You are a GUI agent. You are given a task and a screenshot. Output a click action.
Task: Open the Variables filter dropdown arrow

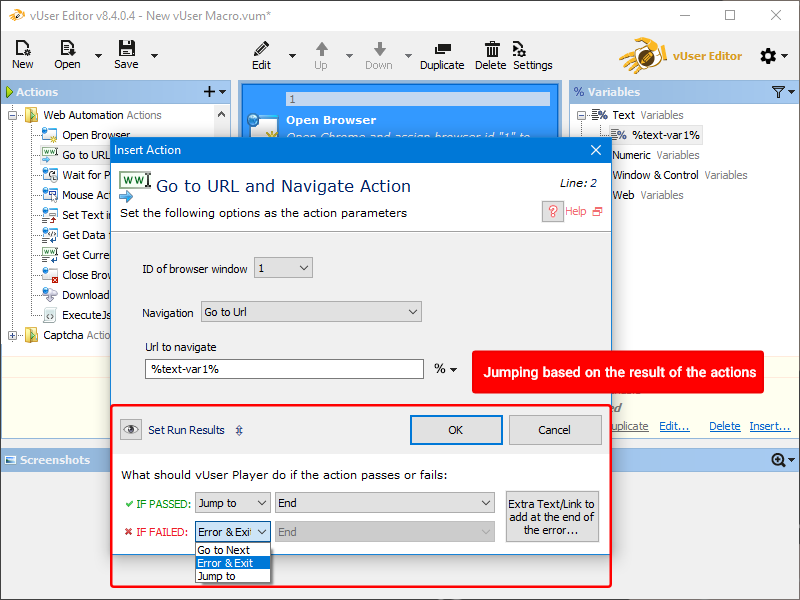click(x=791, y=92)
